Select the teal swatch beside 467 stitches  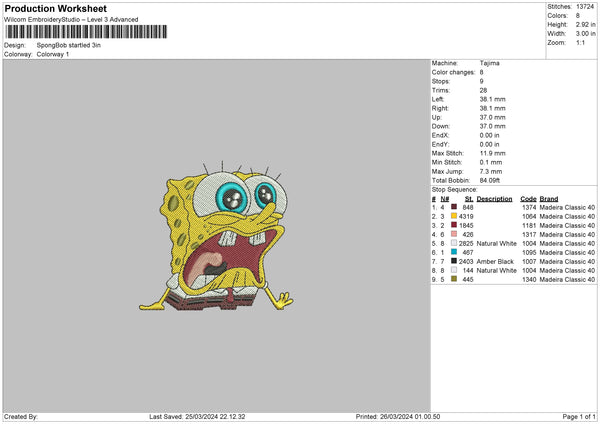454,252
